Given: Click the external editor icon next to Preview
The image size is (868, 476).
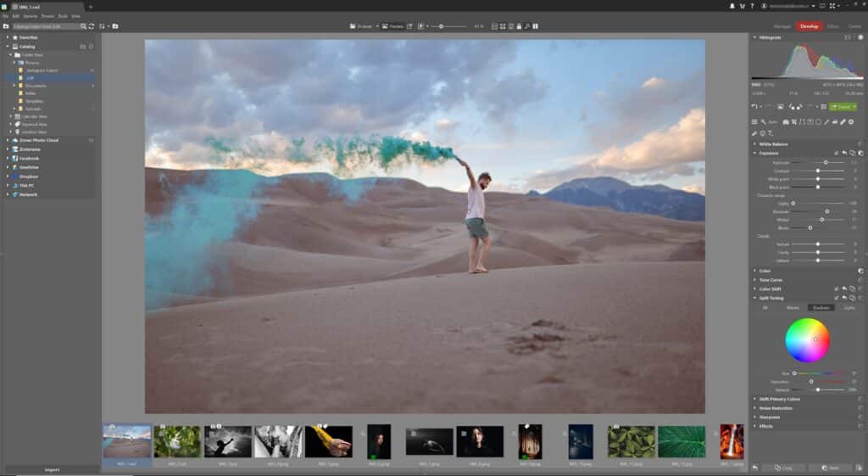Looking at the screenshot, I should point(409,26).
